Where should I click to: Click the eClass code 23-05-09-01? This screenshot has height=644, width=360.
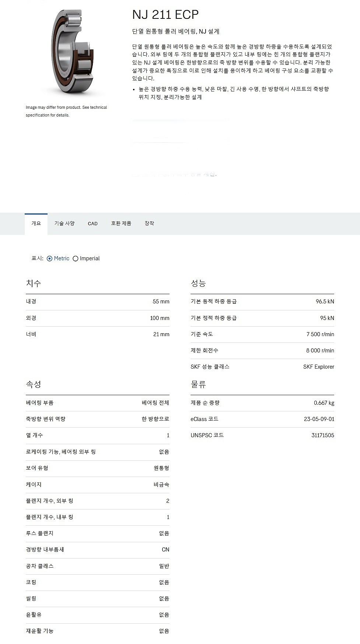(x=319, y=419)
